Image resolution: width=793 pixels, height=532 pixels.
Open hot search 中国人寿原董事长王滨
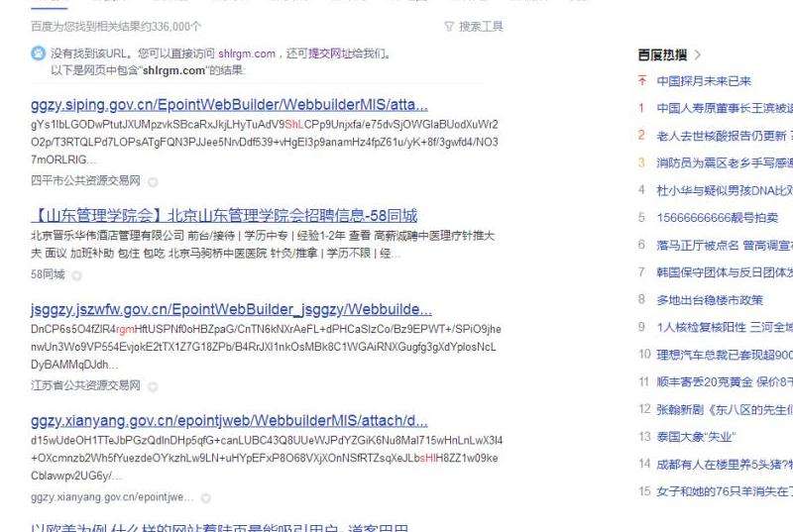pos(725,108)
